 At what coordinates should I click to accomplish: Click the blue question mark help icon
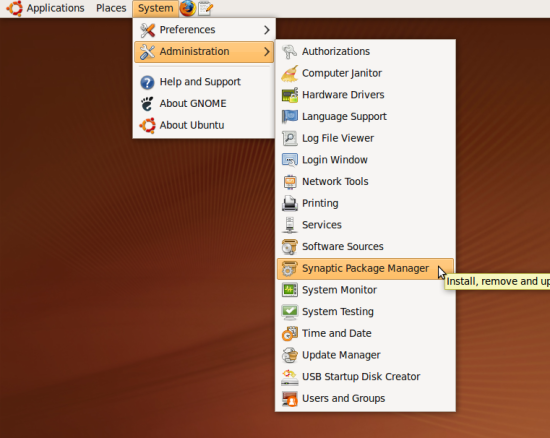click(147, 82)
